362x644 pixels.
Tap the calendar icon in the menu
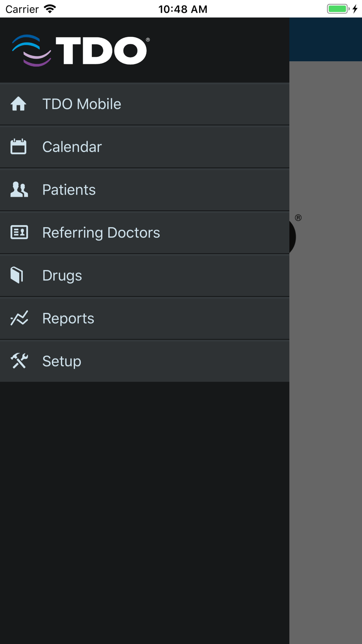coord(18,147)
